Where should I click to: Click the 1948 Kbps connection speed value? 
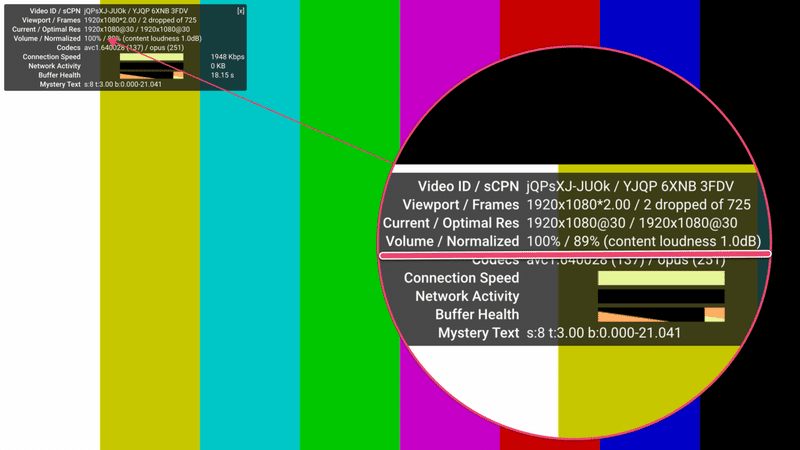228,57
